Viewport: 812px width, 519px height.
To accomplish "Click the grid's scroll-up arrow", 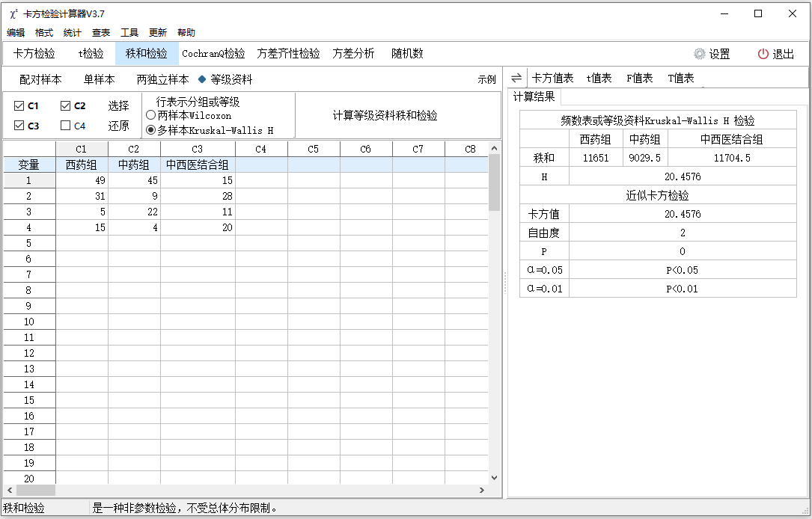I will point(494,148).
